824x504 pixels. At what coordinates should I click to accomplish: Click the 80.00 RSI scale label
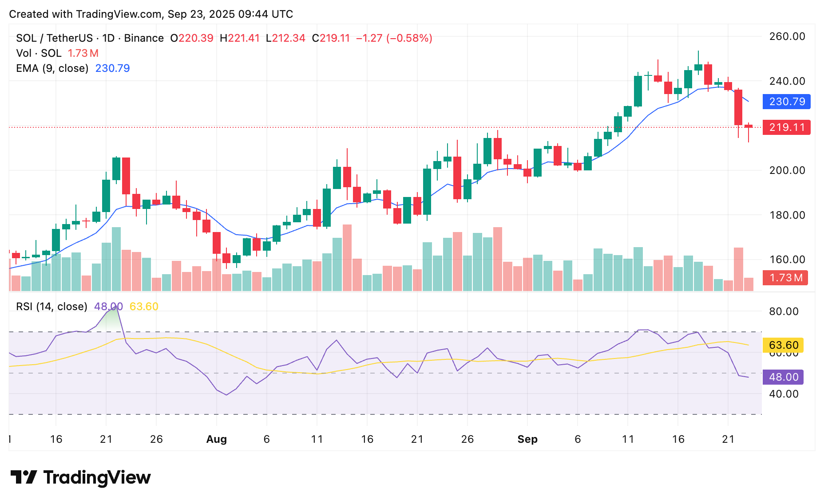point(784,311)
